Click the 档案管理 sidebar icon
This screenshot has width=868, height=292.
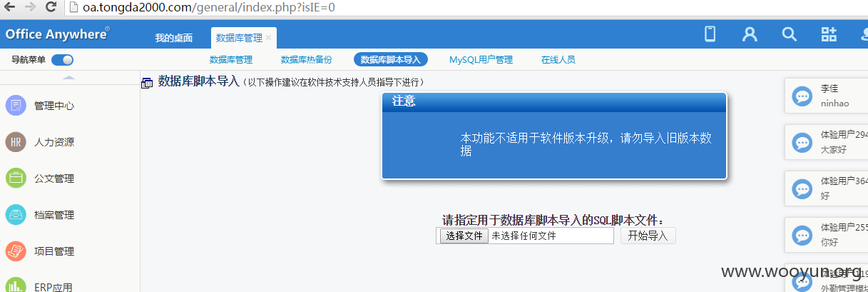pos(16,215)
